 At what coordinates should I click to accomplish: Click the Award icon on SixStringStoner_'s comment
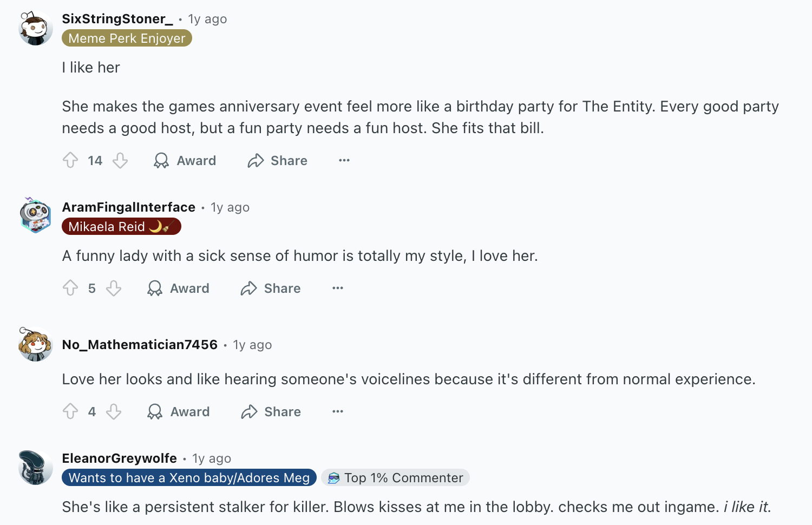(x=161, y=160)
